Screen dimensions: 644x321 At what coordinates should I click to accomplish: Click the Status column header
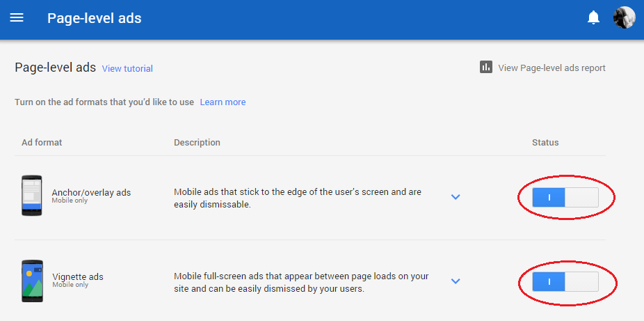coord(545,143)
